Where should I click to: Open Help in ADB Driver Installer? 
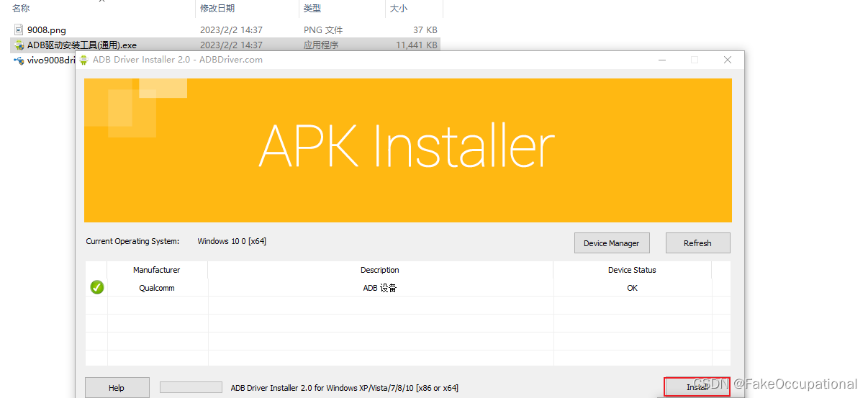tap(117, 388)
